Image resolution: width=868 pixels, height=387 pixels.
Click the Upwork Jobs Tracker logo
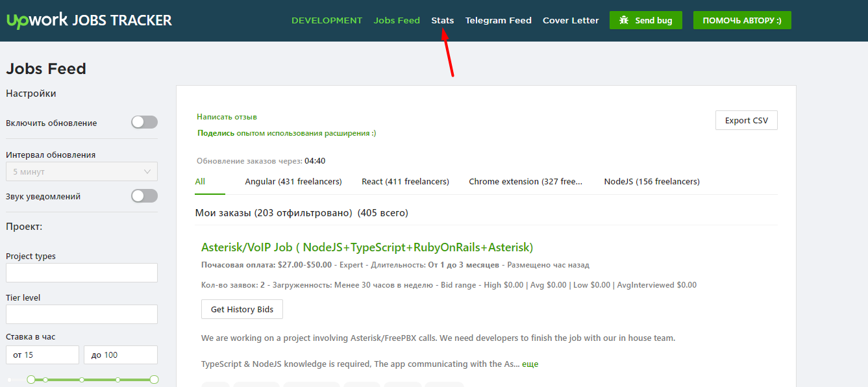89,20
